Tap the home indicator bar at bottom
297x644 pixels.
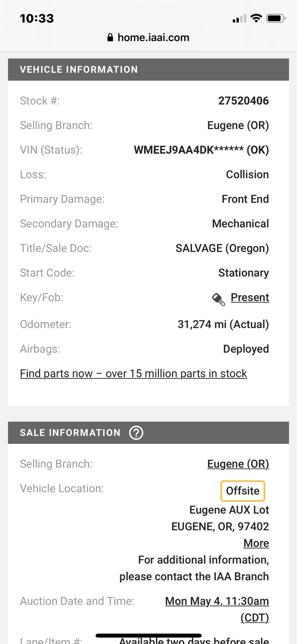pos(148,636)
